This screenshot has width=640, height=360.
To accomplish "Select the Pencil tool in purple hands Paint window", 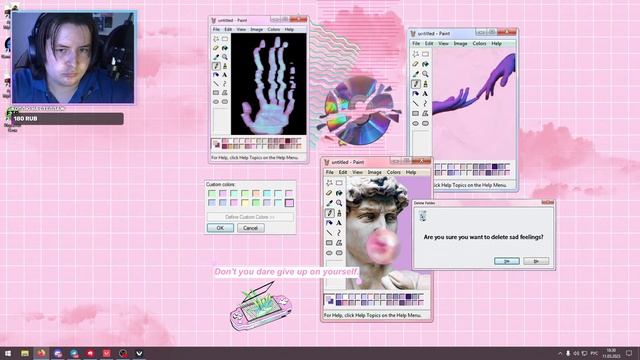I will tap(416, 84).
